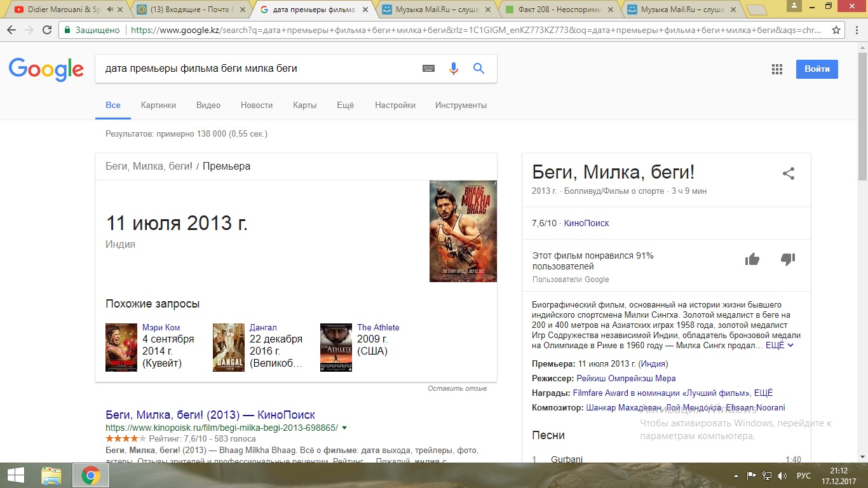Expand the kinopoisk.ru URL dropdown arrow
The width and height of the screenshot is (868, 488).
344,428
